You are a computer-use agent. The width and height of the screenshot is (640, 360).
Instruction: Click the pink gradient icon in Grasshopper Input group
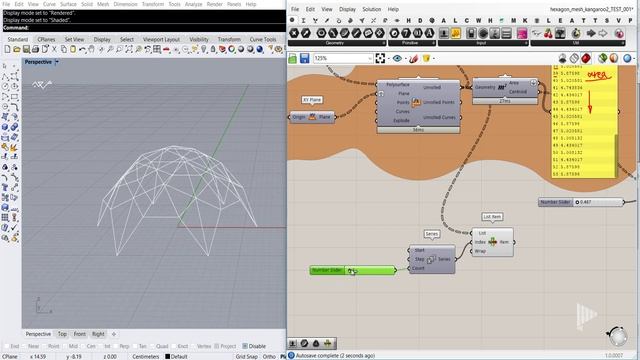(522, 33)
